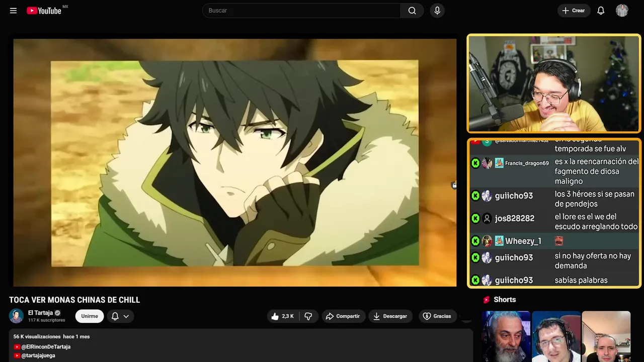Click the Compartir share button
This screenshot has width=644, height=362.
coord(344,316)
